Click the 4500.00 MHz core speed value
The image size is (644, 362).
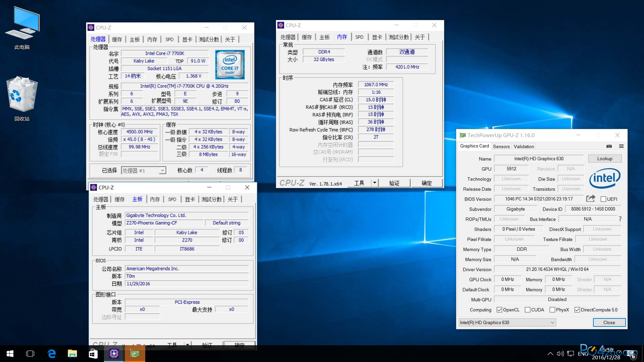140,132
